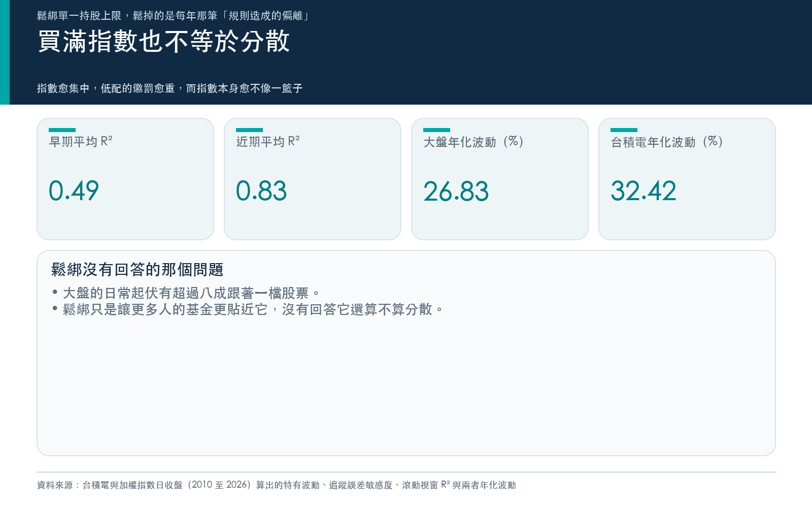
Task: Select the 台積電年化波動 (%) label
Action: pyautogui.click(x=667, y=142)
